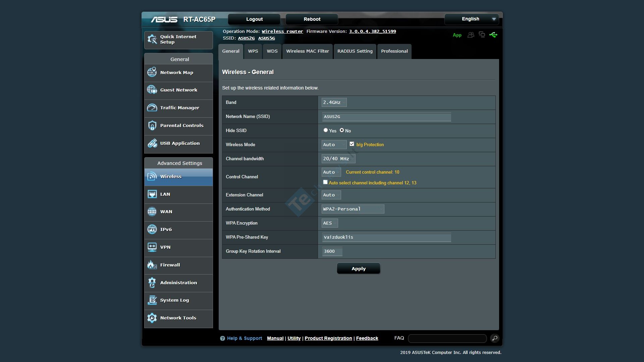Switch to the WPS tab
This screenshot has height=362, width=644.
pos(253,51)
